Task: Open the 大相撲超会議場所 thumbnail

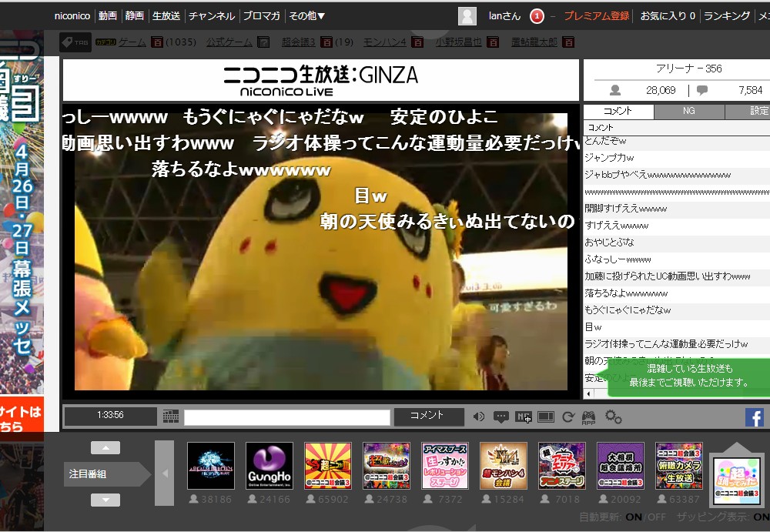Action: pyautogui.click(x=621, y=466)
